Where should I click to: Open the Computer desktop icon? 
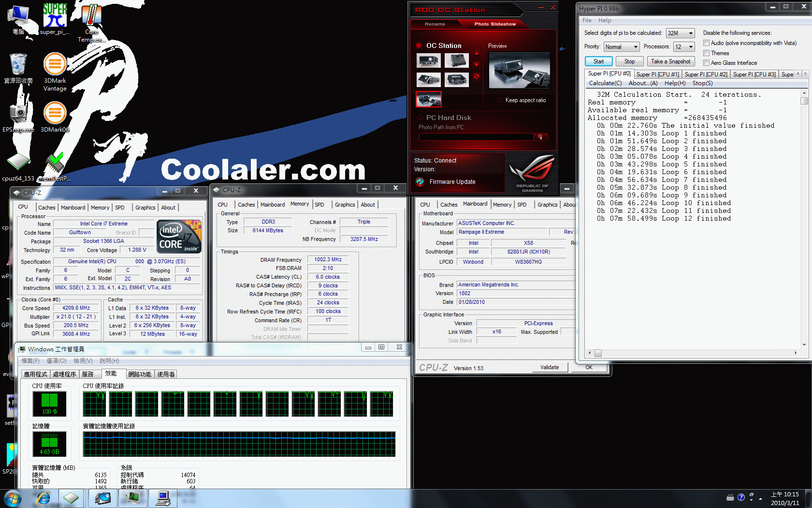pos(18,20)
